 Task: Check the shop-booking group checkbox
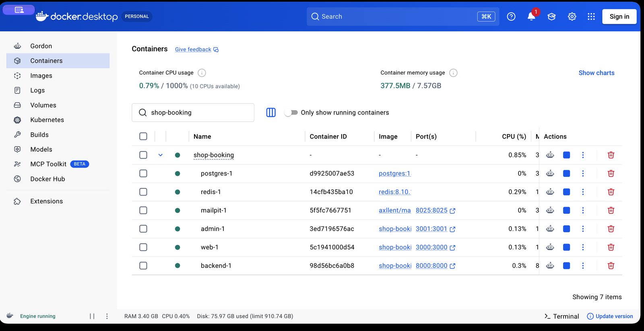143,155
